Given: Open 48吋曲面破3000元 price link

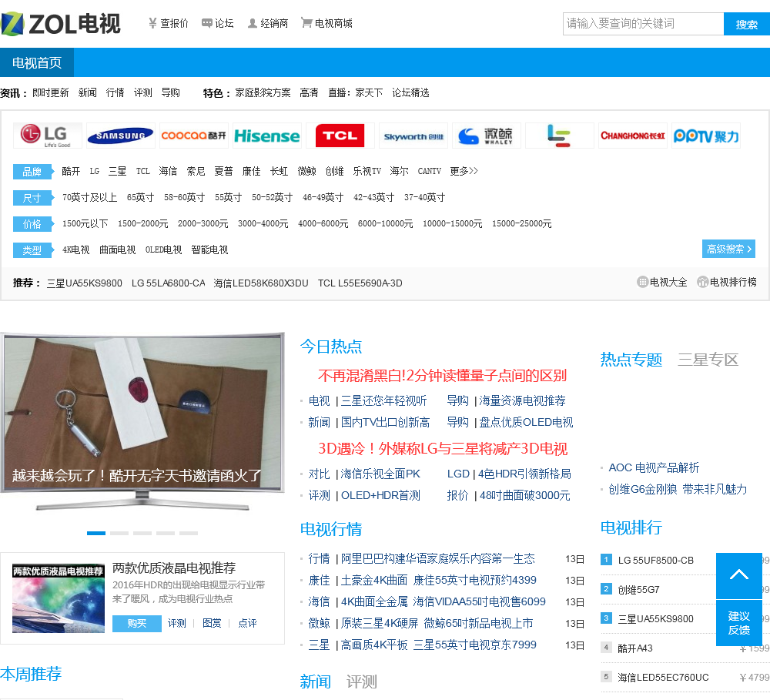Looking at the screenshot, I should [524, 495].
